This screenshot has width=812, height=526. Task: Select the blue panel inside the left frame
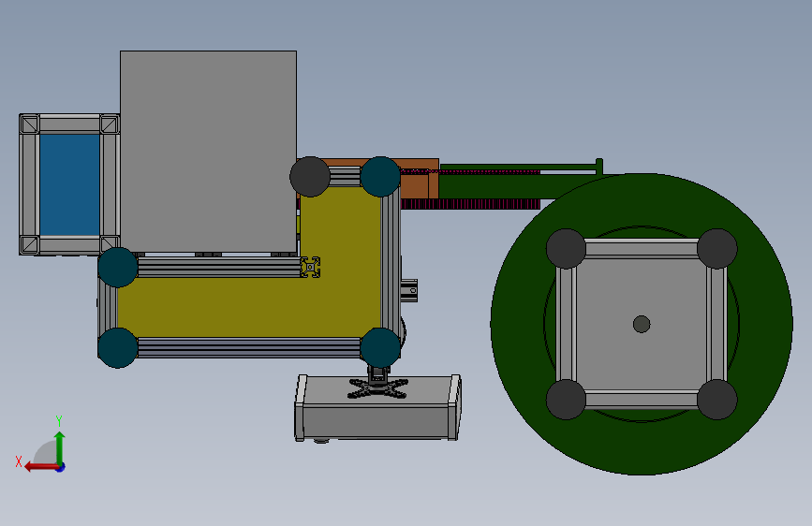pyautogui.click(x=70, y=184)
